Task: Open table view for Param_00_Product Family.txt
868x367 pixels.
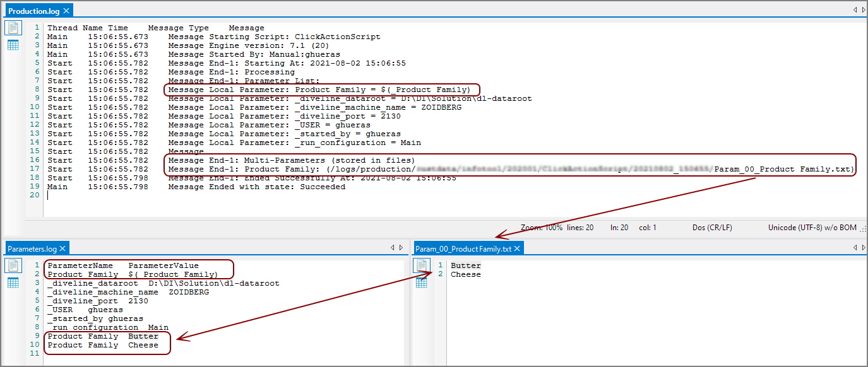Action: click(x=423, y=283)
